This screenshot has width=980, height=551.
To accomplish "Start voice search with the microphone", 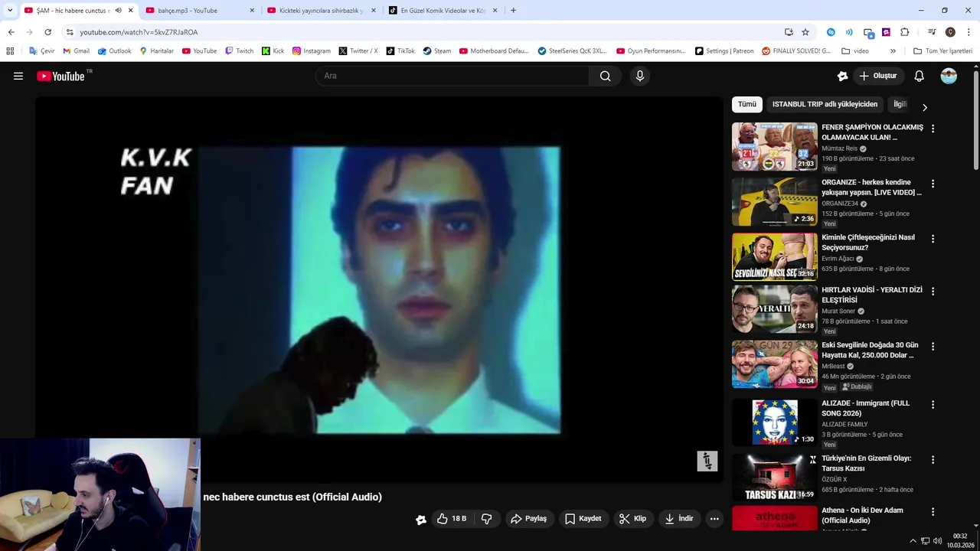I will click(640, 76).
